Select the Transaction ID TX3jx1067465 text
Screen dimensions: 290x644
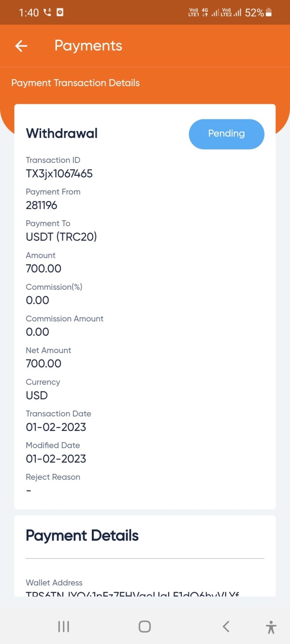click(59, 173)
